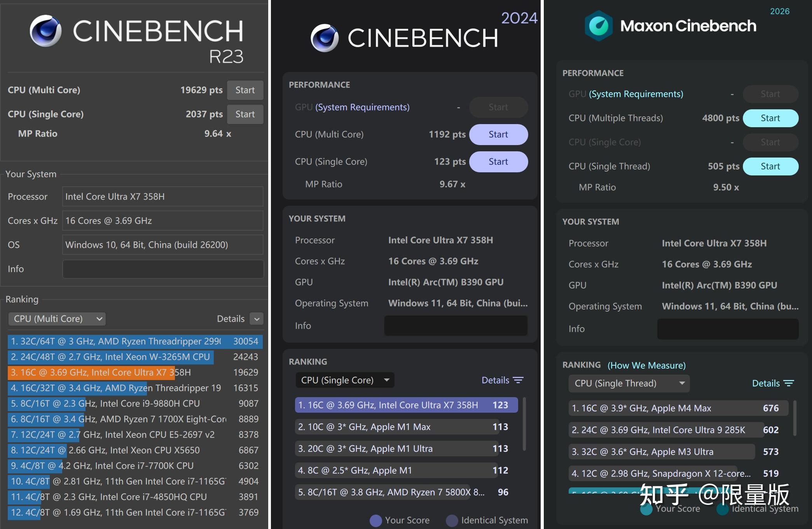Start Cinebench 2026 CPU (Single Thread) benchmark
The height and width of the screenshot is (529, 812).
tap(770, 166)
